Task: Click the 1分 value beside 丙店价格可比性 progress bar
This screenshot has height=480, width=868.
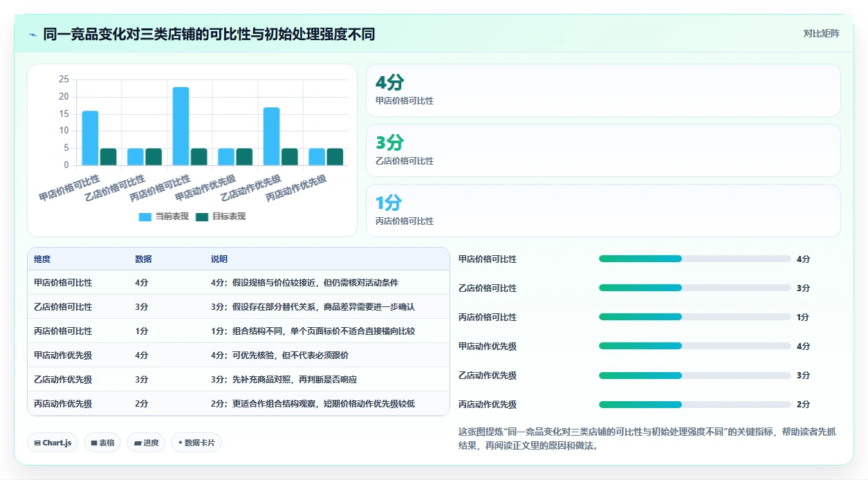Action: tap(803, 317)
